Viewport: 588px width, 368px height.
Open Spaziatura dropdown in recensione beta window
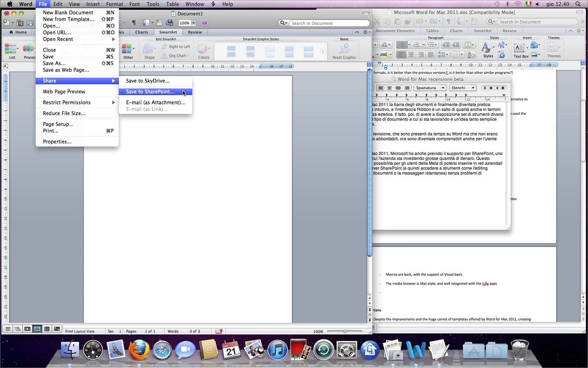tap(429, 88)
